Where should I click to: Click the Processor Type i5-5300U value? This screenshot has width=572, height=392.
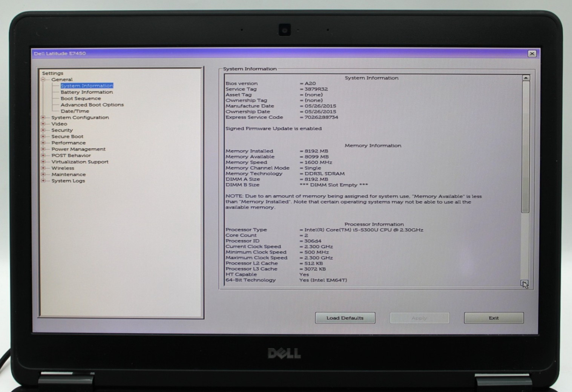click(x=363, y=230)
